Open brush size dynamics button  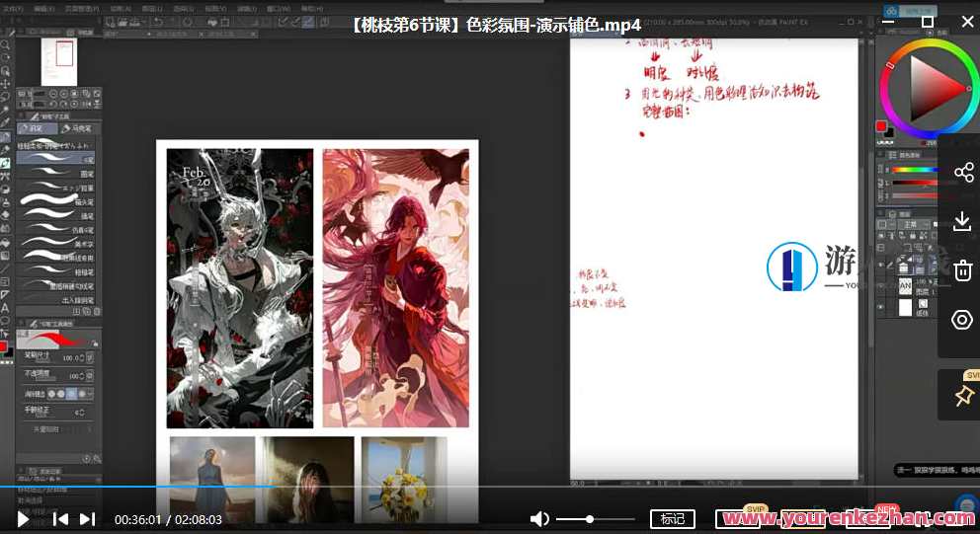[91, 358]
